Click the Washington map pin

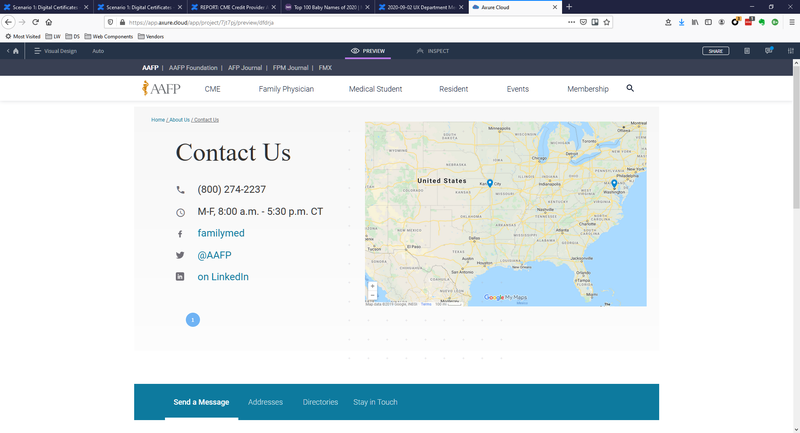(x=614, y=184)
